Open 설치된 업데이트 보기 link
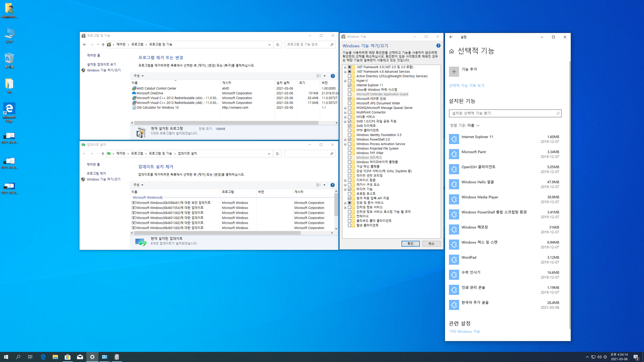 coord(101,64)
